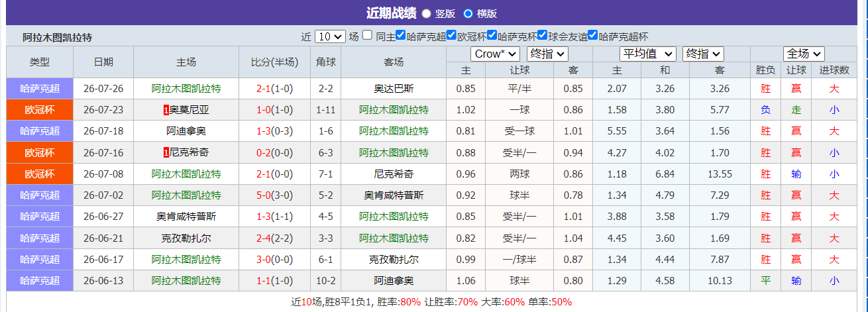Click the 比分(半场) column header

(274, 62)
